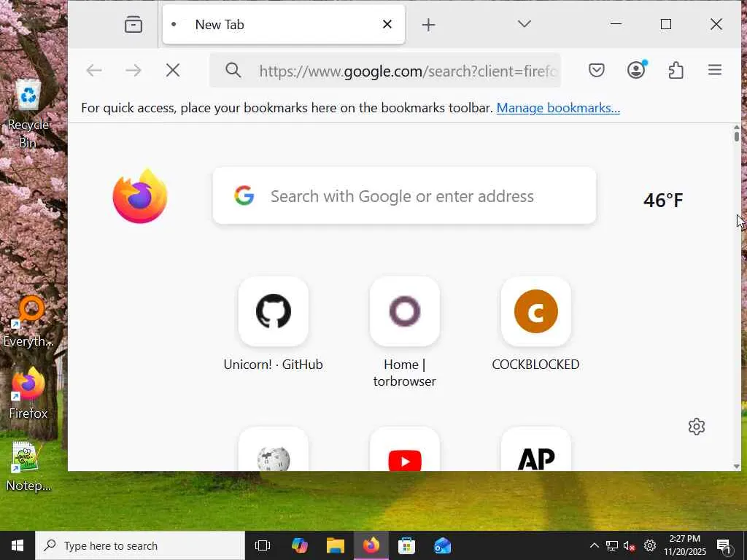Image resolution: width=747 pixels, height=560 pixels.
Task: Select the Everything desktop shortcut
Action: tap(28, 322)
